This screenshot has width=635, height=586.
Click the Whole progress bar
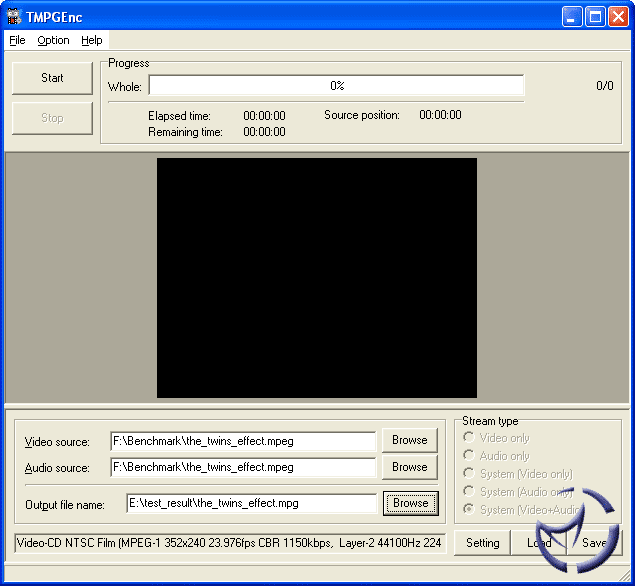coord(336,86)
